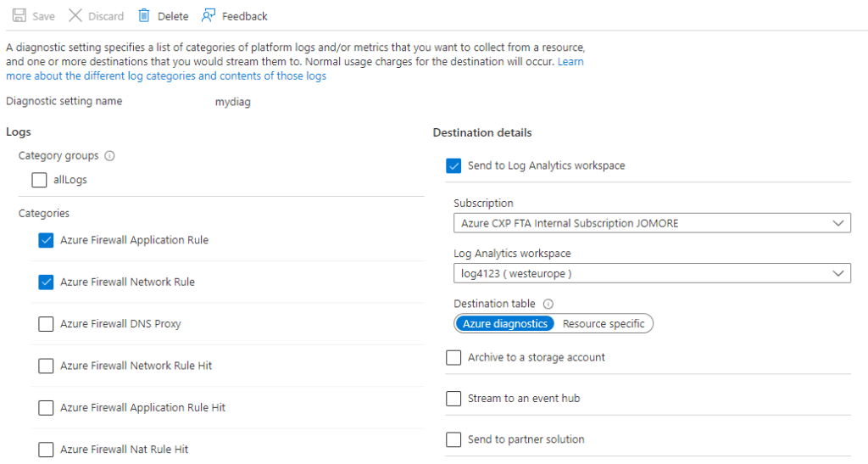Expand the Log Analytics workspace dropdown
Viewport: 868px width, 464px height.
tap(651, 273)
